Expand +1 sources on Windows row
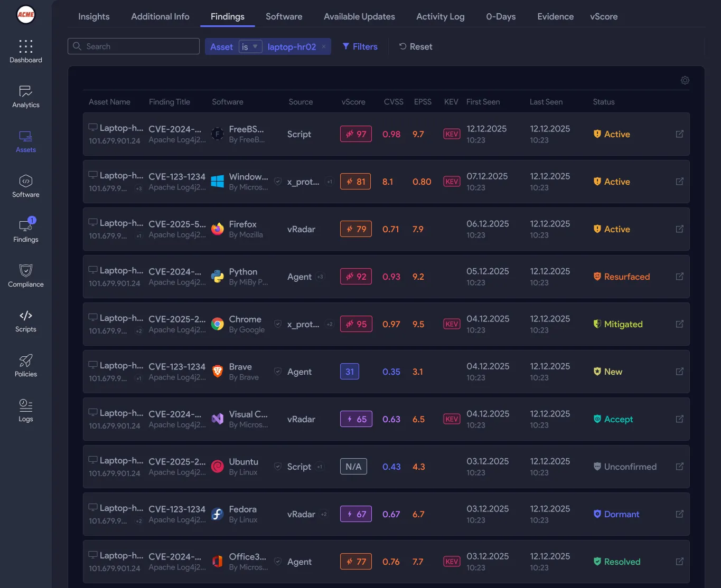Screen dimensions: 721x588 coord(330,182)
